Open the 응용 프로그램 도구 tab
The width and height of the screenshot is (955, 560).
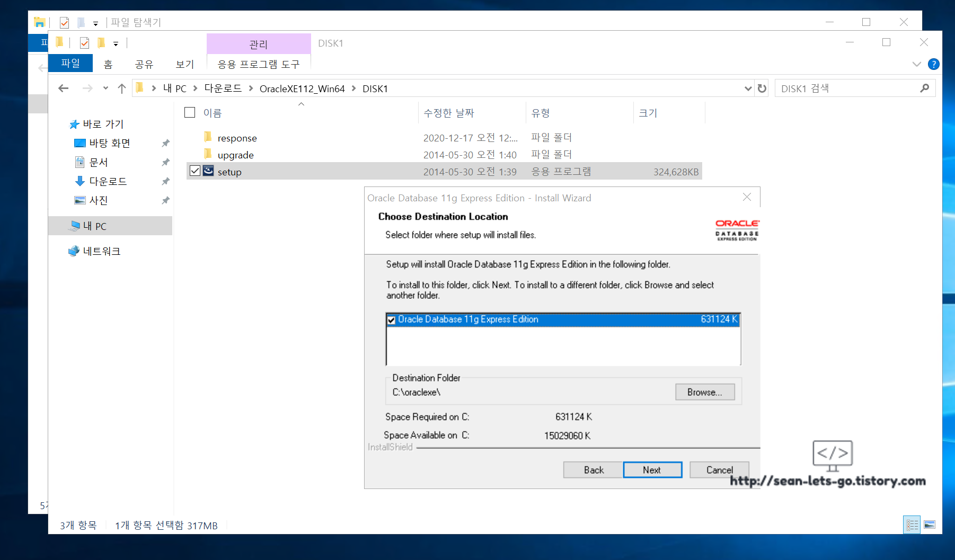pos(259,64)
